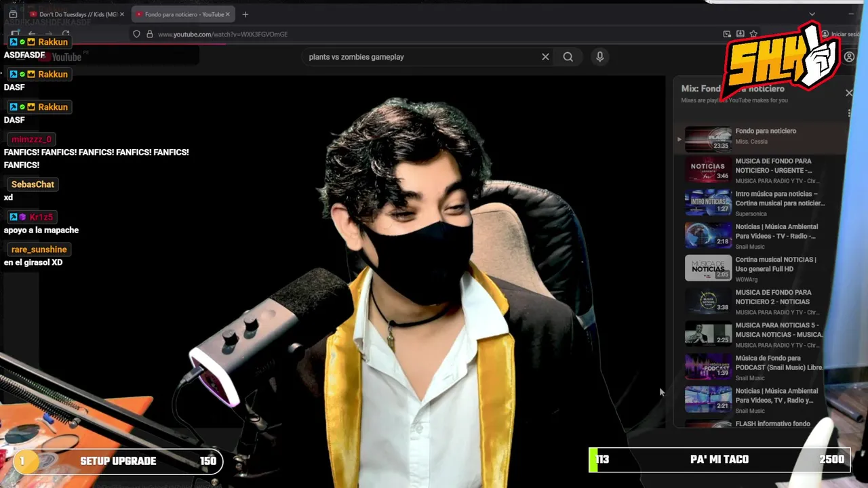Clear the YouTube search text with X
868x488 pixels.
tap(545, 57)
